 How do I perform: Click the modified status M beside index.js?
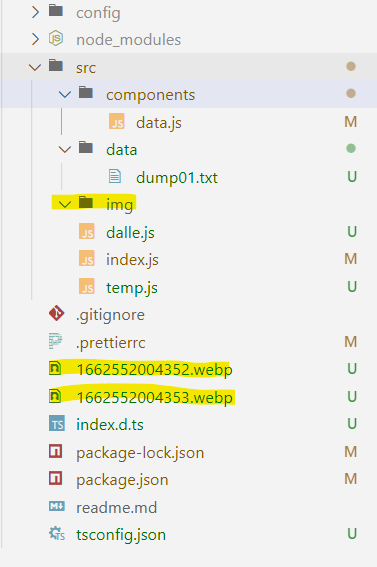pyautogui.click(x=351, y=259)
